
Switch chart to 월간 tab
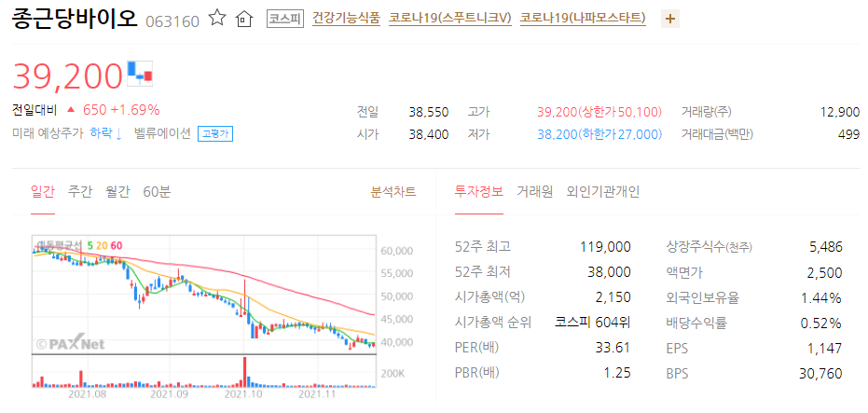[117, 192]
